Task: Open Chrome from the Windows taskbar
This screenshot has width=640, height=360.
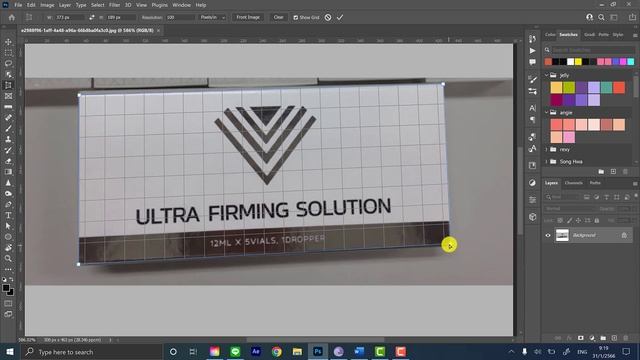Action: 277,351
